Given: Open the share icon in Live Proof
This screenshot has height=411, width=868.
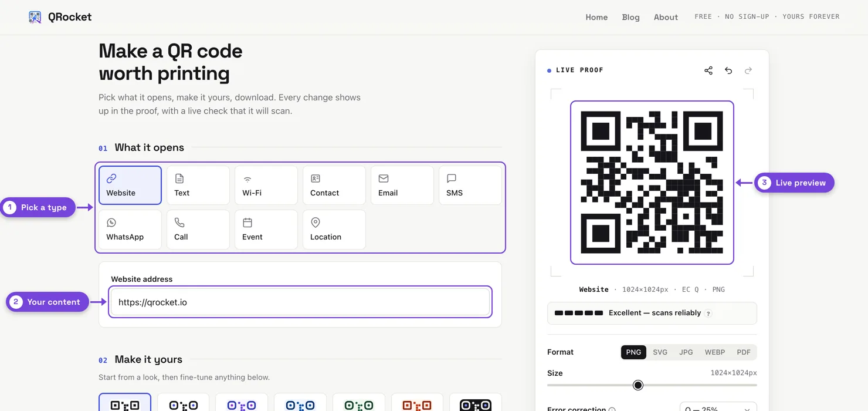Looking at the screenshot, I should [x=708, y=70].
